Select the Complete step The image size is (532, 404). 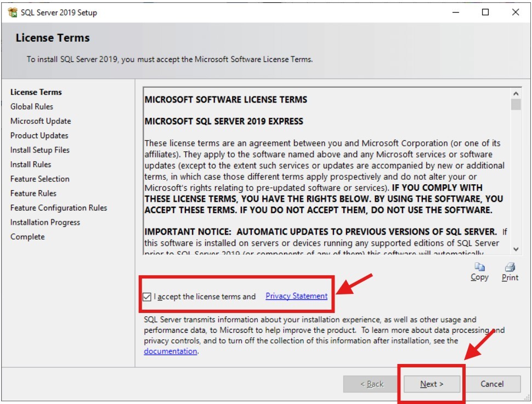pos(28,237)
